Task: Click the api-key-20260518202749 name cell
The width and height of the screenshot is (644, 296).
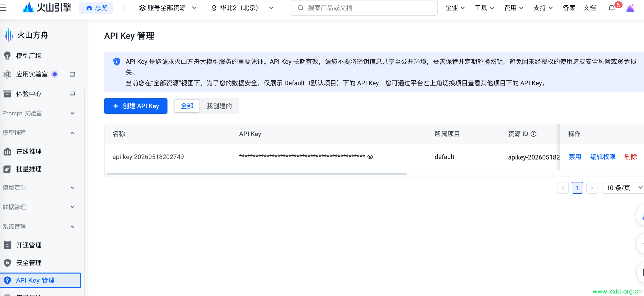Action: (x=148, y=157)
